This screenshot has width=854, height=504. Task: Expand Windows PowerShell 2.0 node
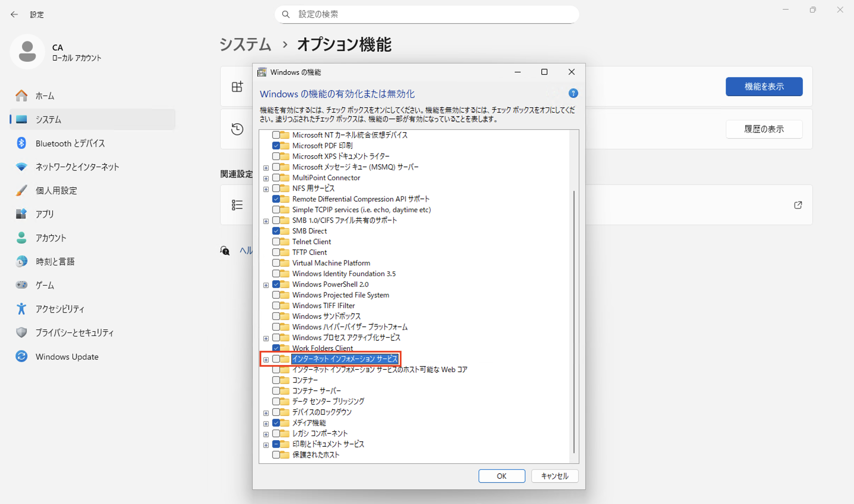click(x=266, y=285)
